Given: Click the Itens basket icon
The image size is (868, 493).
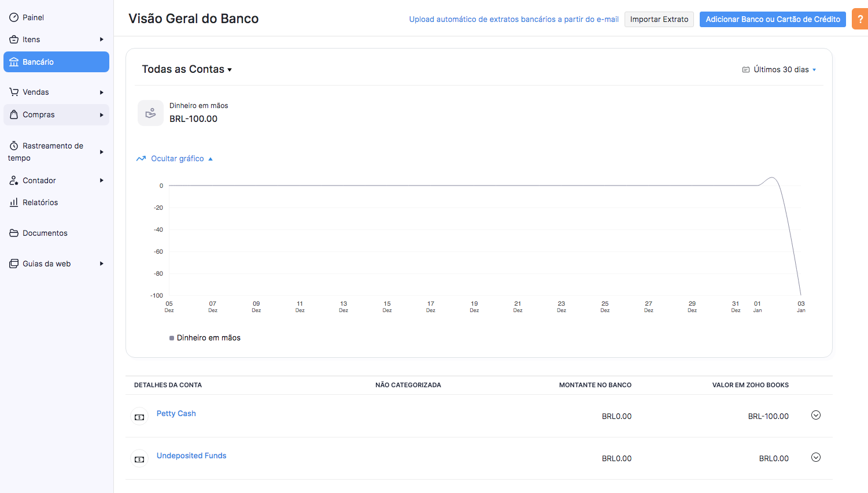Looking at the screenshot, I should tap(14, 39).
